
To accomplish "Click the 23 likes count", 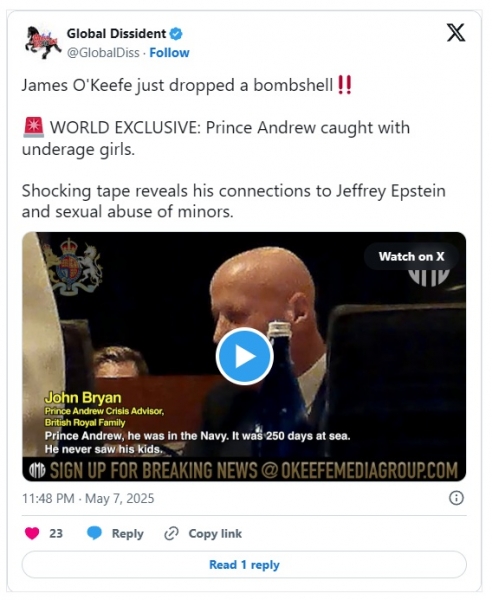I will [56, 533].
